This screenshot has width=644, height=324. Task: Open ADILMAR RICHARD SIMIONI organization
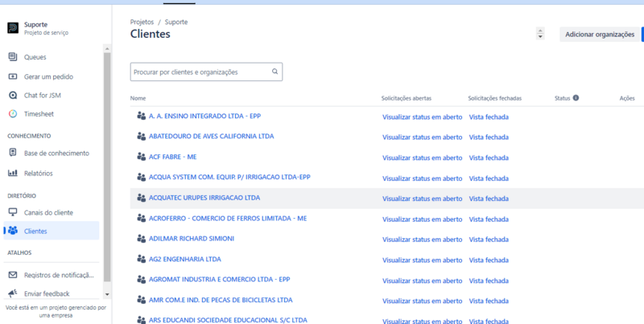pyautogui.click(x=192, y=238)
